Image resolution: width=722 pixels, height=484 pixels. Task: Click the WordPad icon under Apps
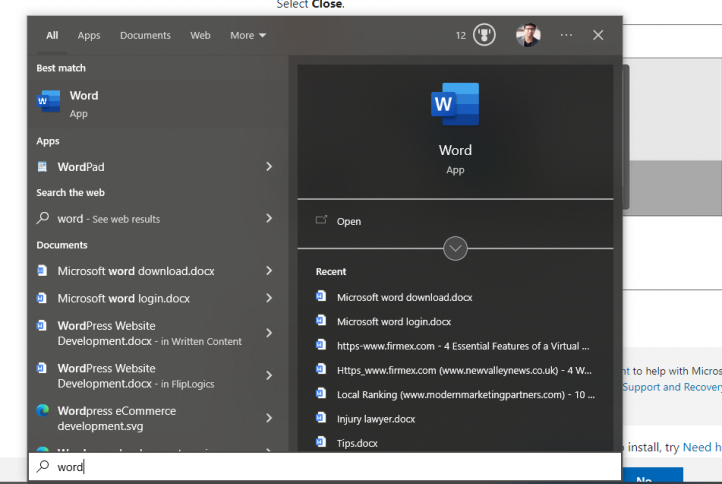click(43, 167)
